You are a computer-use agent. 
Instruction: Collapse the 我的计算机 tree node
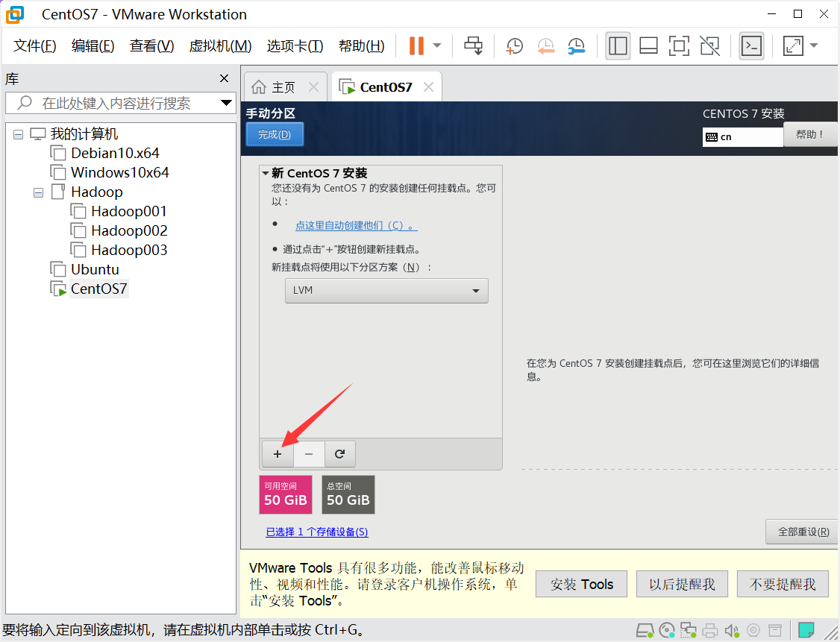[x=18, y=134]
